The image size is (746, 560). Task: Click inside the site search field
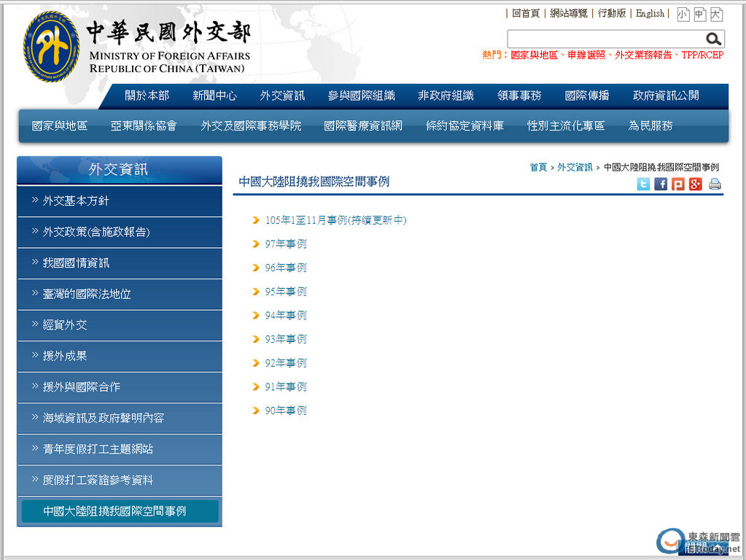(x=605, y=39)
